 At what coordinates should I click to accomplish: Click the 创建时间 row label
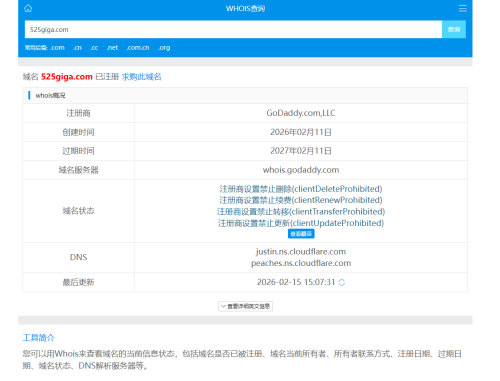pyautogui.click(x=78, y=132)
